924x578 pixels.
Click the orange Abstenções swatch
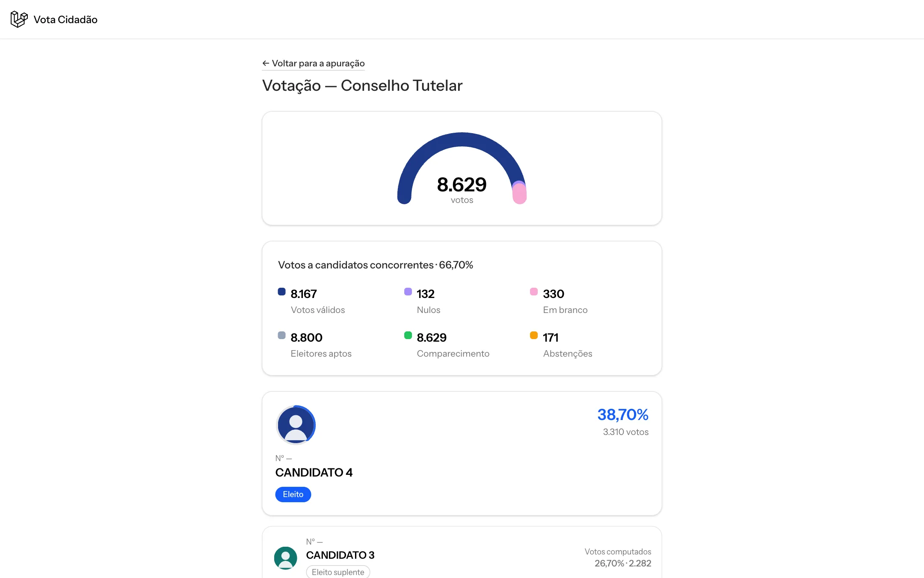tap(534, 335)
